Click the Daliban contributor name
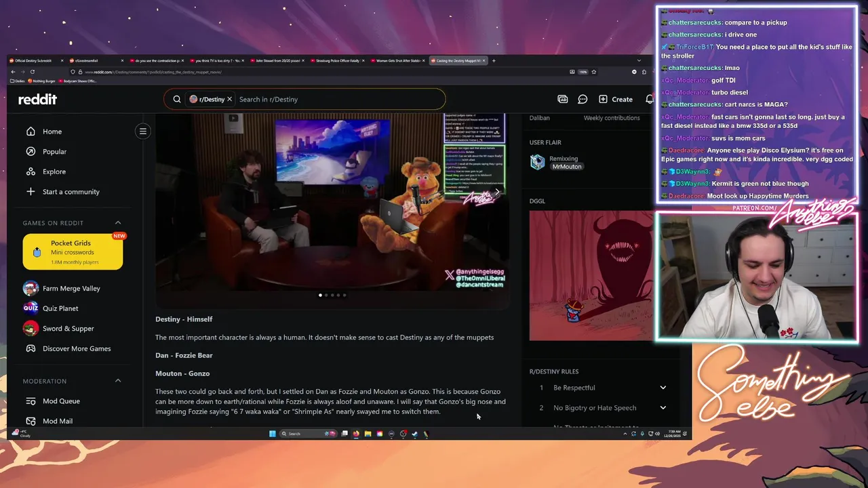This screenshot has width=868, height=488. pyautogui.click(x=540, y=118)
